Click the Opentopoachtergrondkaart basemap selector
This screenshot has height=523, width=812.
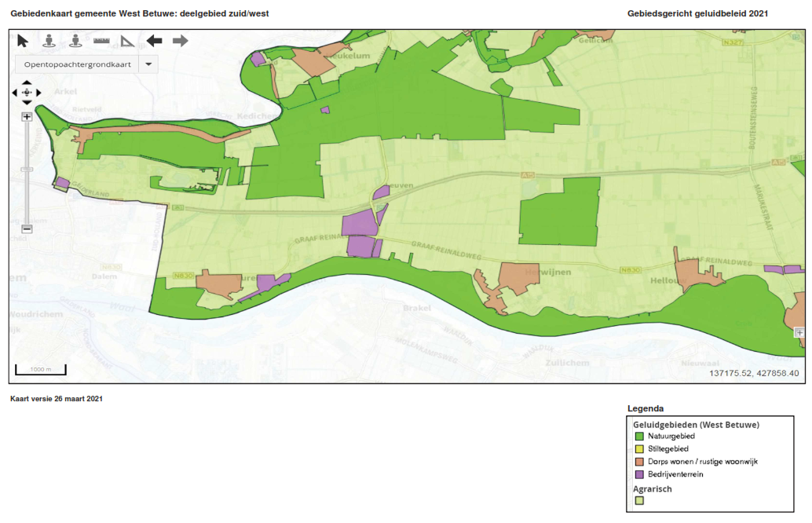pos(76,64)
